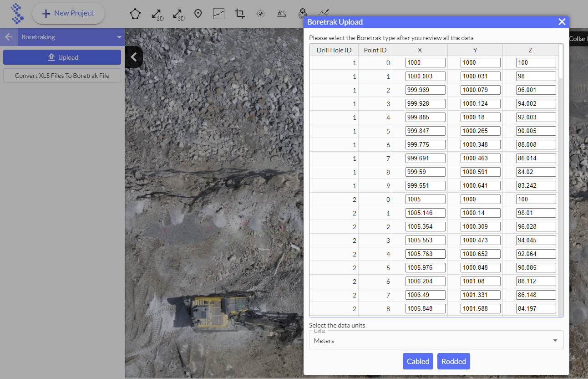Activate the 3D distance measurement tool
This screenshot has width=588, height=379.
[x=178, y=14]
